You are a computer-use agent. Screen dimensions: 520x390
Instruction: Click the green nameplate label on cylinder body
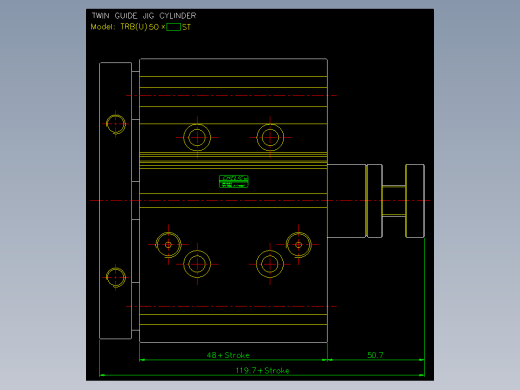234,181
